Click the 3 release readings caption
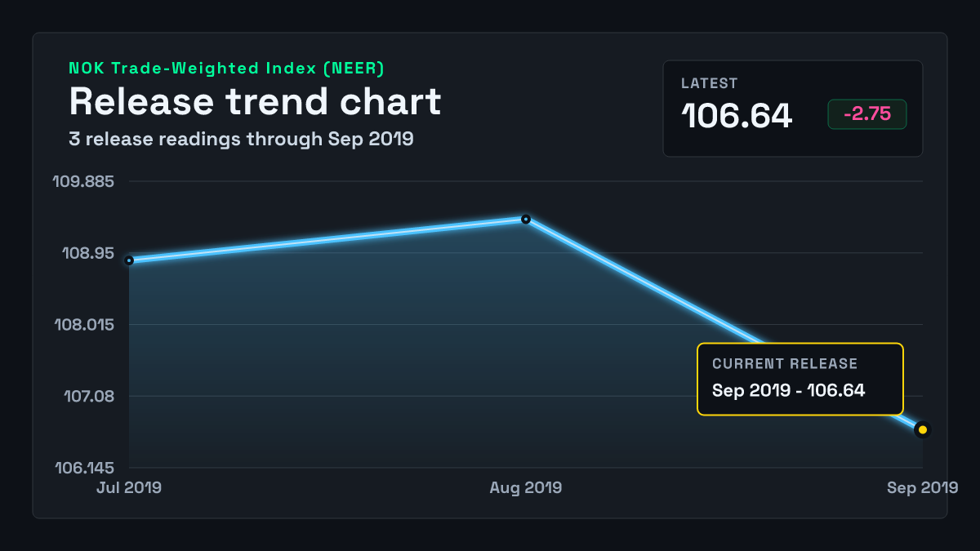 pyautogui.click(x=241, y=139)
